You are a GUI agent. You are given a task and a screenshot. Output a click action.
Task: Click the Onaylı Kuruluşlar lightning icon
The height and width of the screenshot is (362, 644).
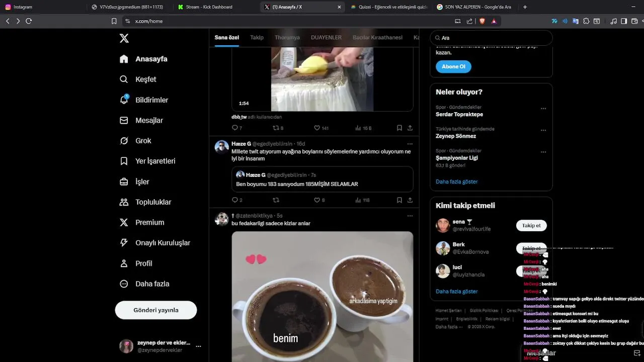point(124,243)
